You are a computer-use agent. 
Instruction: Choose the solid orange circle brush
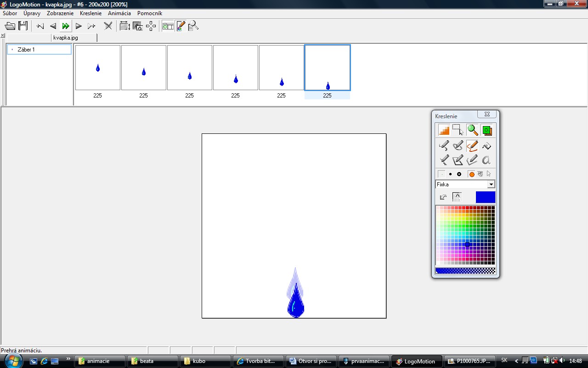pos(471,174)
